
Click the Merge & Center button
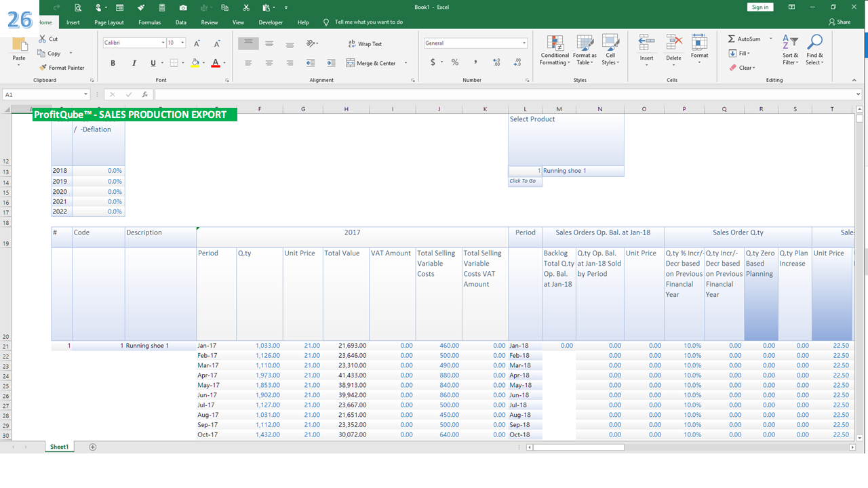click(372, 63)
